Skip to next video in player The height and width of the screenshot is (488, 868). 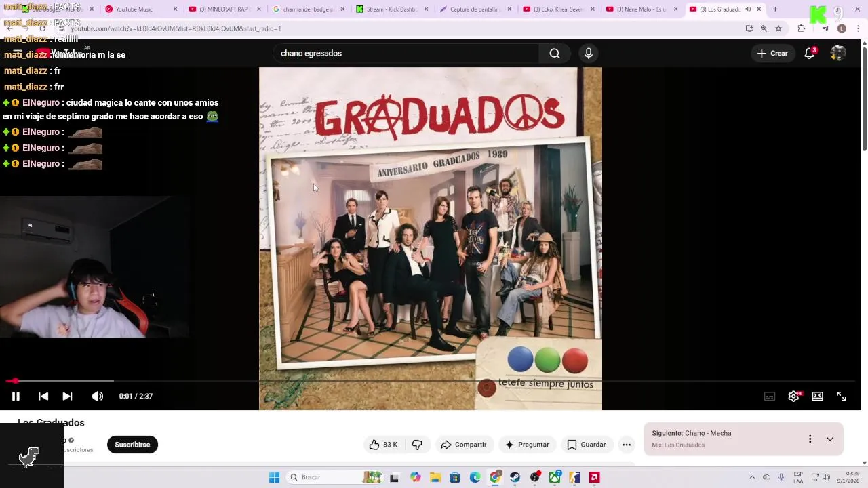point(67,396)
